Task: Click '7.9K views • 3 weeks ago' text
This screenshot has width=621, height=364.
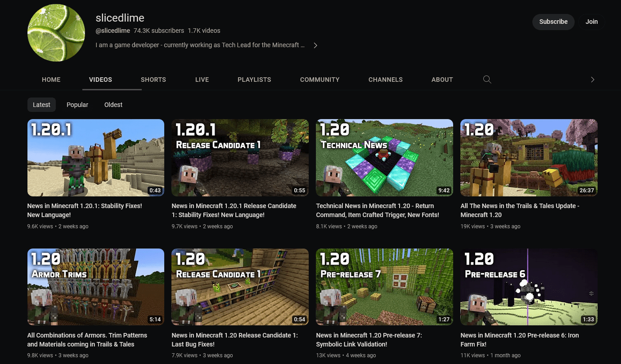Action: point(202,355)
